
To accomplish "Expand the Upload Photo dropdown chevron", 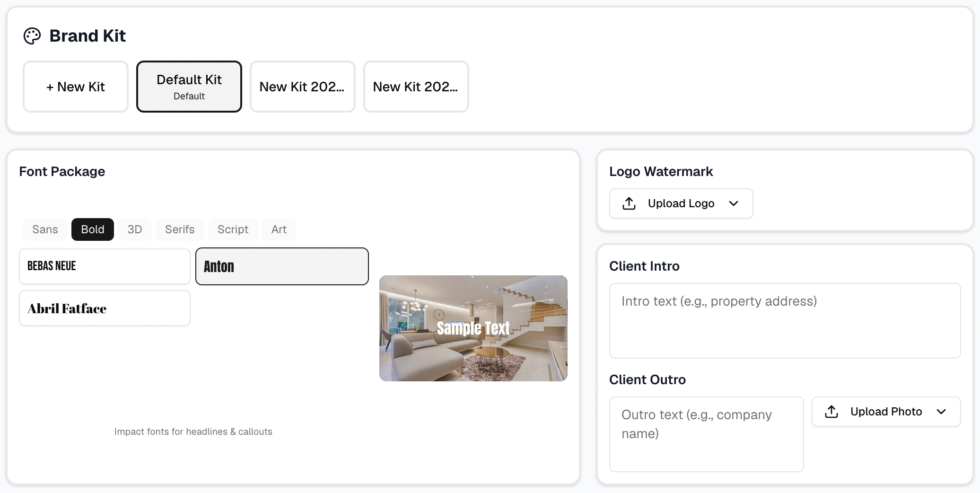I will [941, 412].
